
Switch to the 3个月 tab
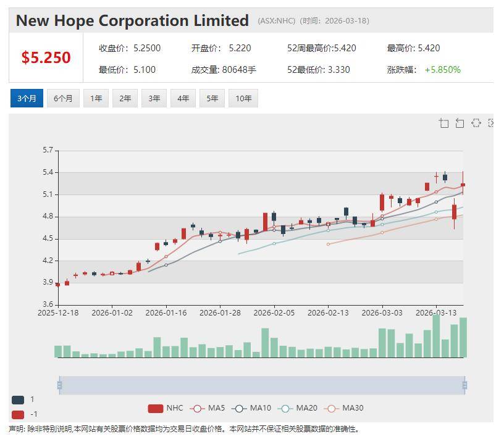[27, 98]
